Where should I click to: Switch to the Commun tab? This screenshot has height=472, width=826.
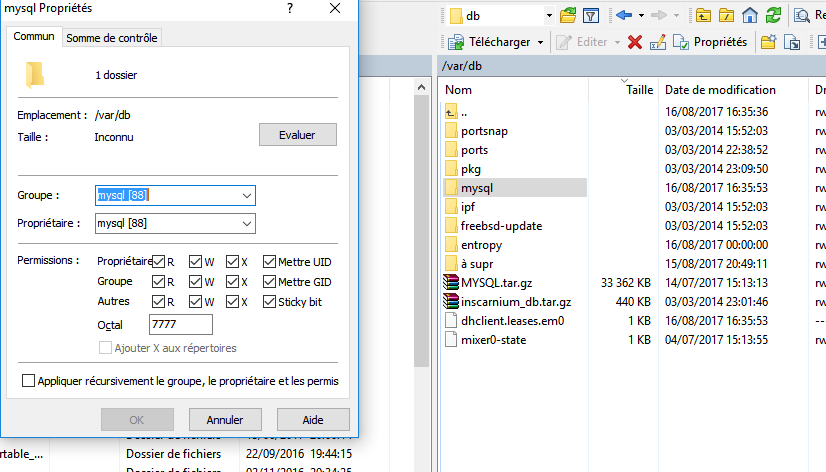(x=34, y=36)
